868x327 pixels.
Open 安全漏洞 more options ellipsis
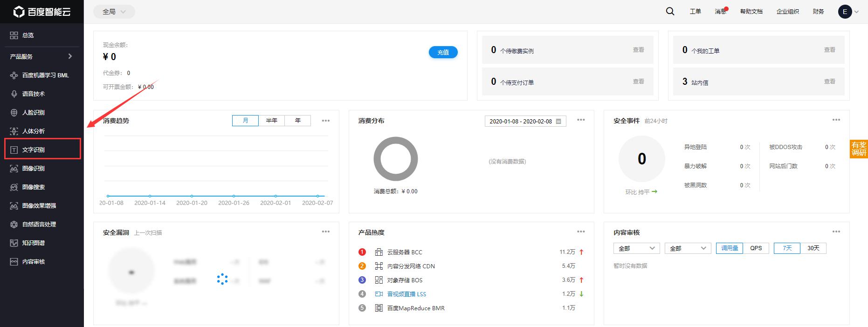tap(326, 232)
